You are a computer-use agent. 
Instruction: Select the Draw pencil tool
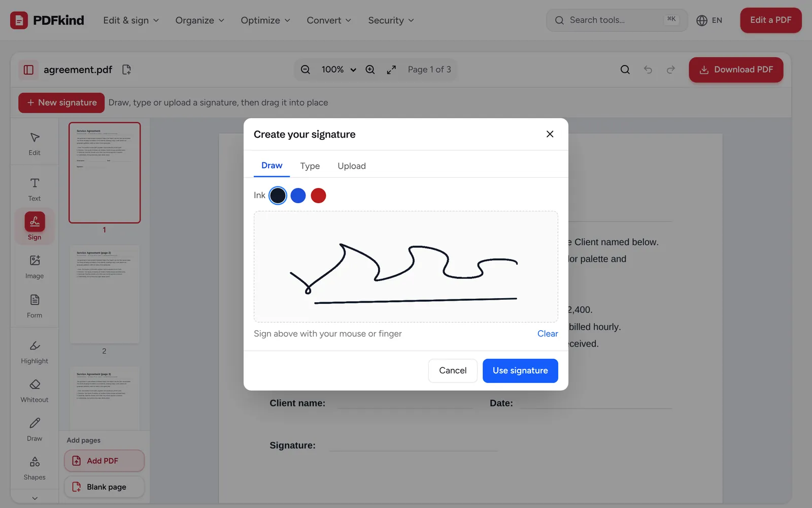click(35, 430)
